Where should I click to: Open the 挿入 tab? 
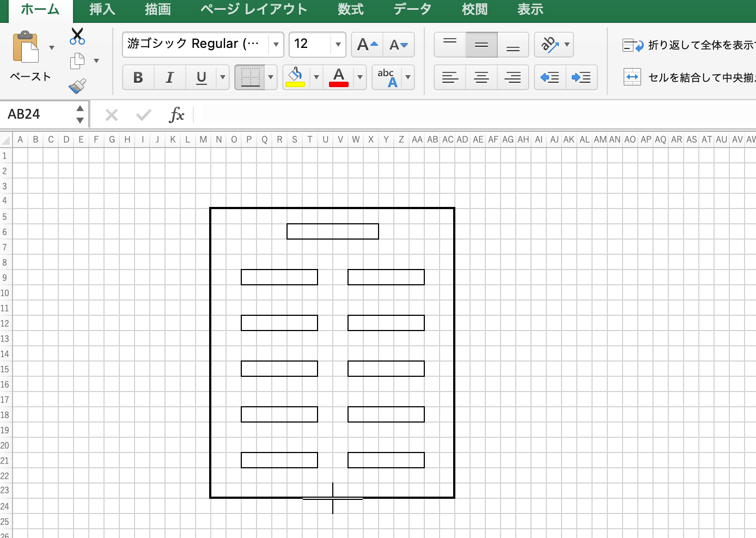pyautogui.click(x=102, y=9)
